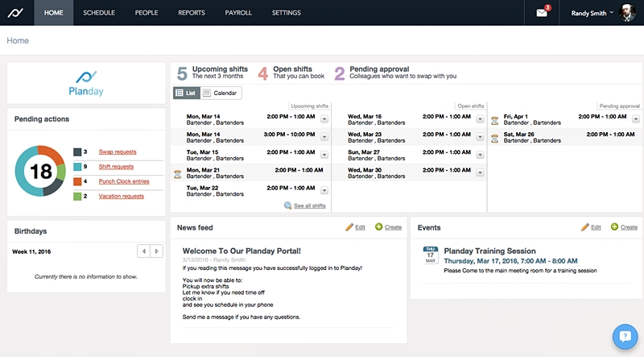
Task: Click the hourglass icon beside Fri, Apr 1
Action: pyautogui.click(x=495, y=121)
